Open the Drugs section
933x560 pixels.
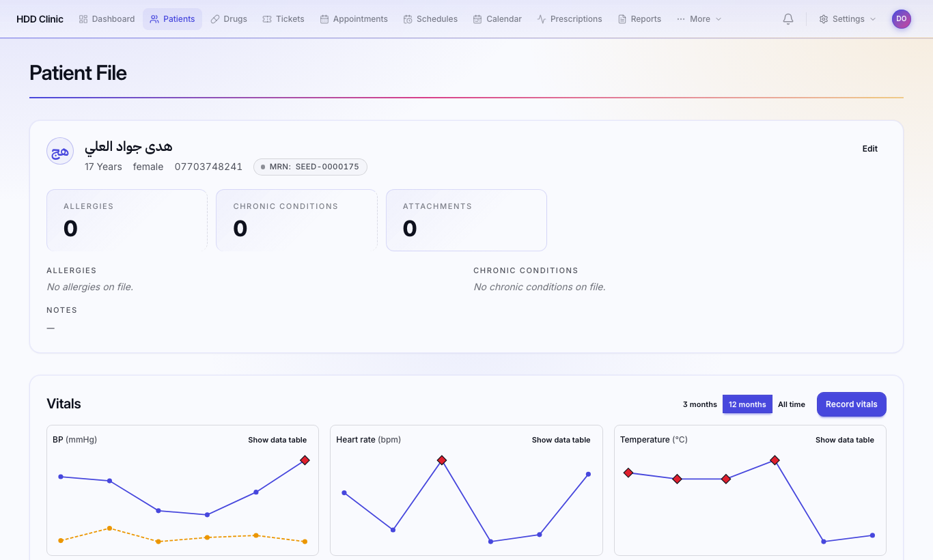(x=228, y=19)
